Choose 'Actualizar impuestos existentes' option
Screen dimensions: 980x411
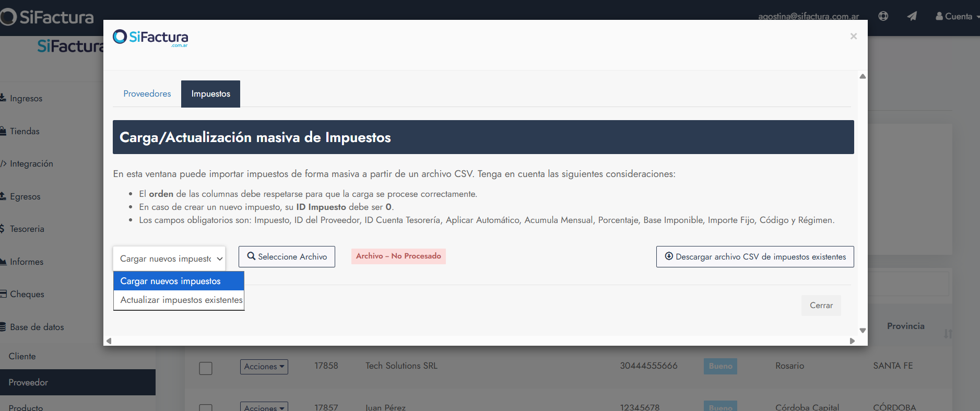181,300
